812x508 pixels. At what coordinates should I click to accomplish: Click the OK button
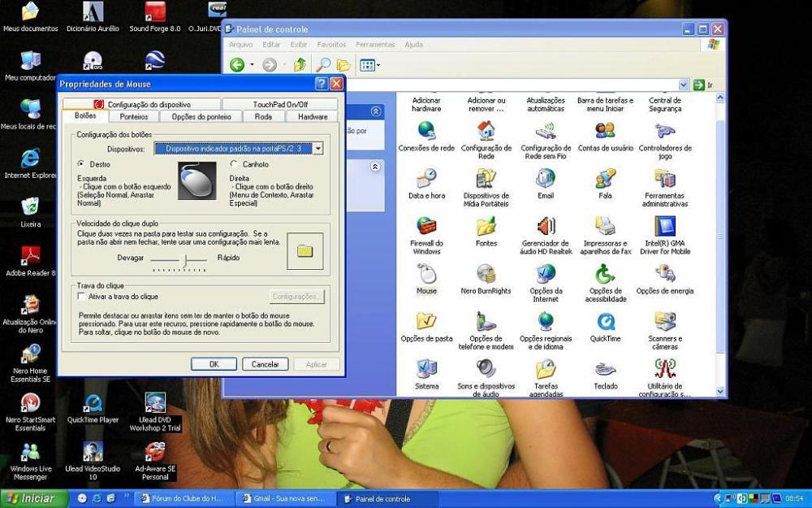(214, 364)
